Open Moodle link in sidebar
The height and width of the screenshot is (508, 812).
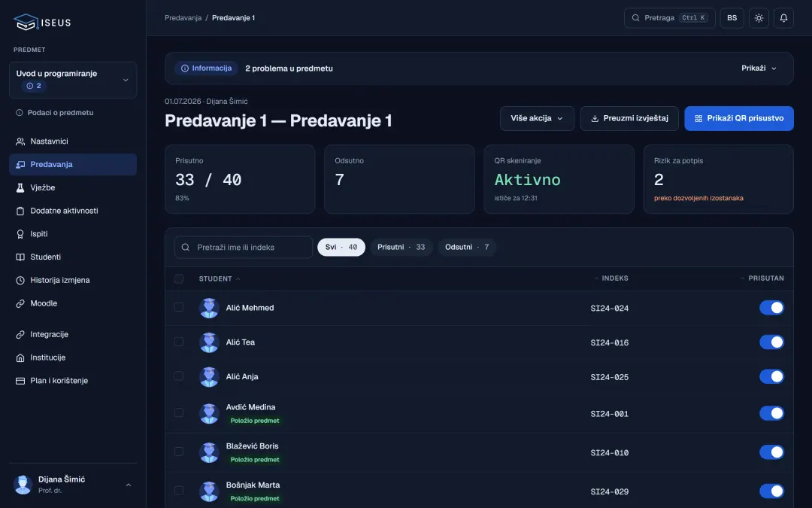[73, 303]
